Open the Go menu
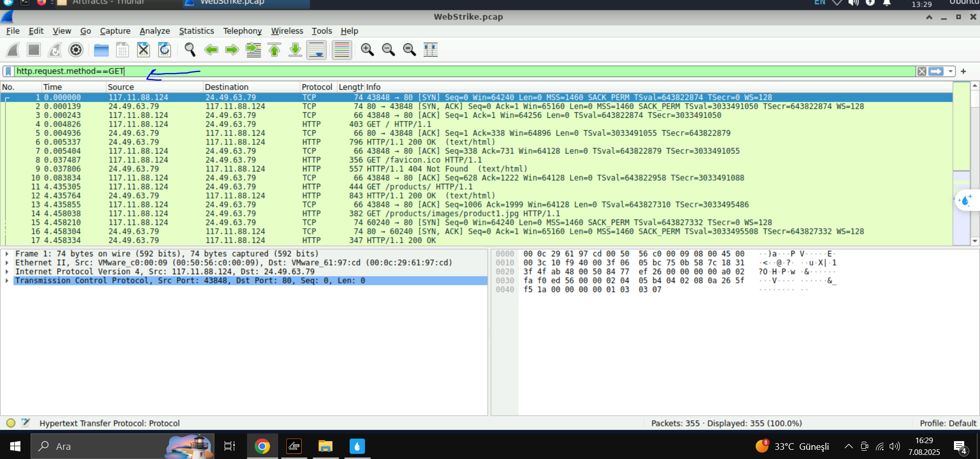The image size is (980, 459). [x=86, y=31]
